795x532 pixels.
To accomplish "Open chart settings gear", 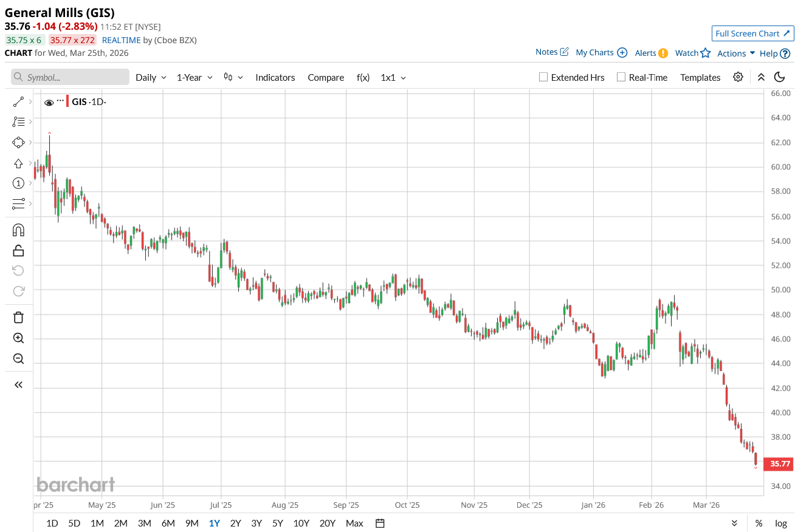I will (738, 77).
